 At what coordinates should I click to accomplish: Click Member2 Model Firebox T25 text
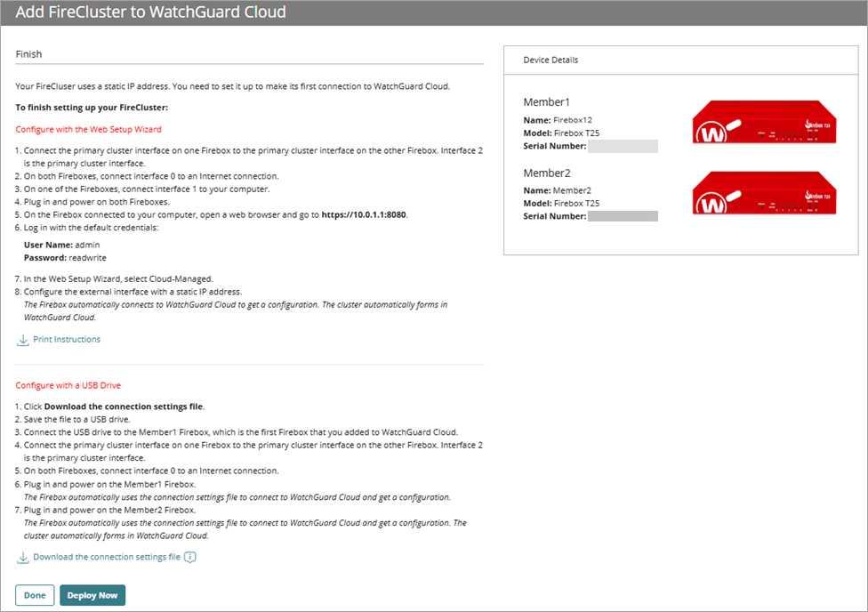[x=561, y=204]
